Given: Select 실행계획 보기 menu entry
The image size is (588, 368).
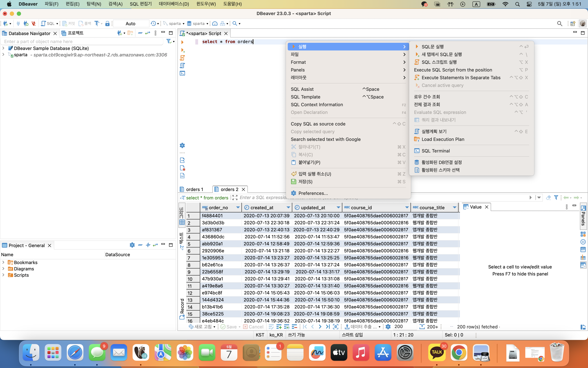Looking at the screenshot, I should 471,131.
